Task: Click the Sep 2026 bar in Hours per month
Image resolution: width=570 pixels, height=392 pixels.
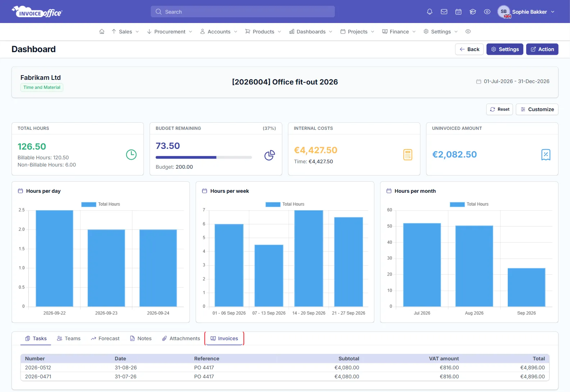Action: (526, 287)
